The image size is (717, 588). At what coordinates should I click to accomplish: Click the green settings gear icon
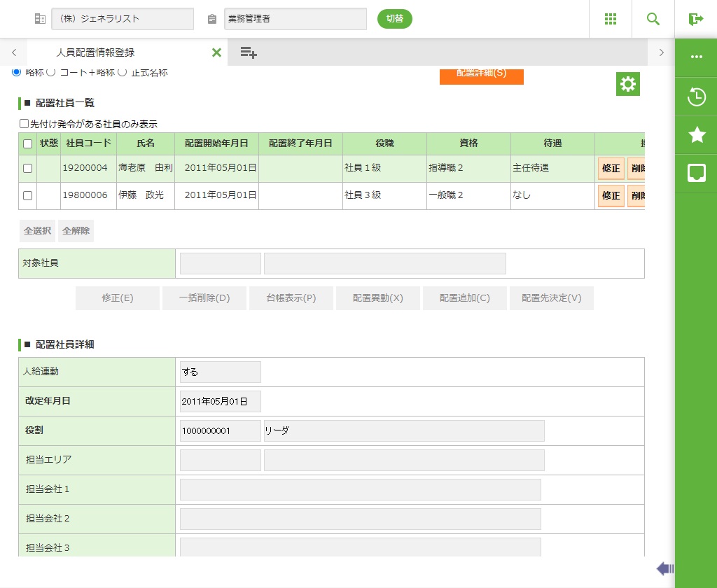(628, 85)
